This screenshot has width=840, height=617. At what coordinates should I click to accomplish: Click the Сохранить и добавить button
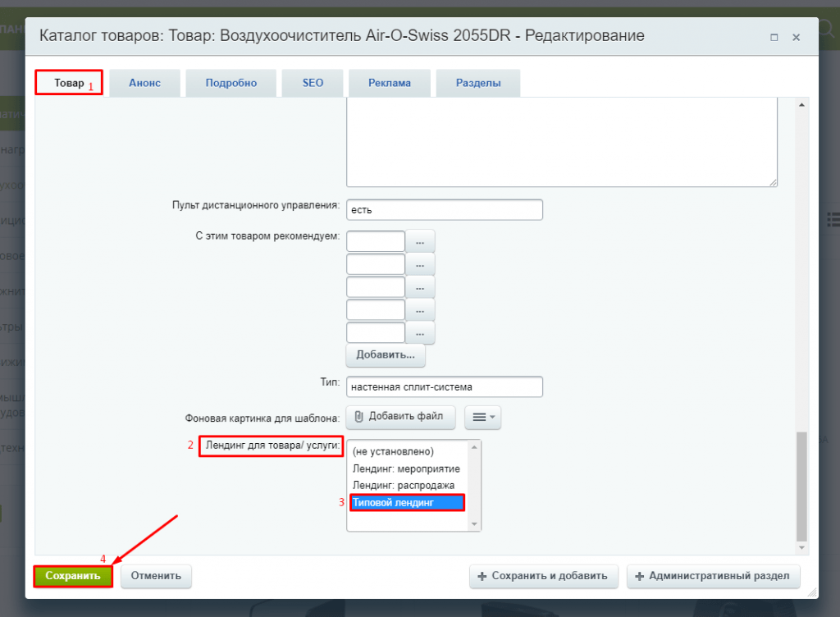[x=543, y=576]
